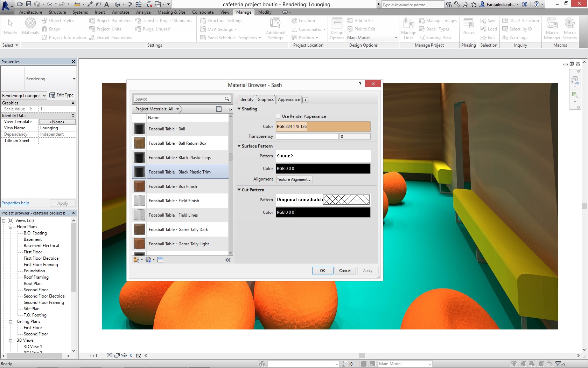The image size is (588, 368).
Task: Collapse the Shading section
Action: pyautogui.click(x=239, y=109)
